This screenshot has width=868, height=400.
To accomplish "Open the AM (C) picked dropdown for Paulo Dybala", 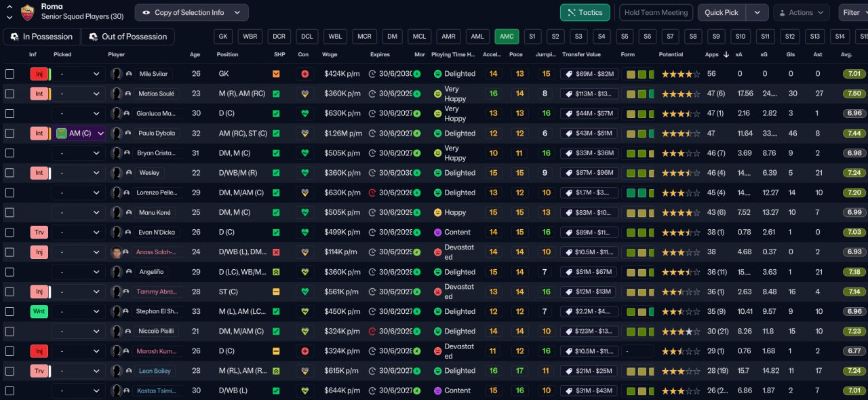I will [79, 134].
